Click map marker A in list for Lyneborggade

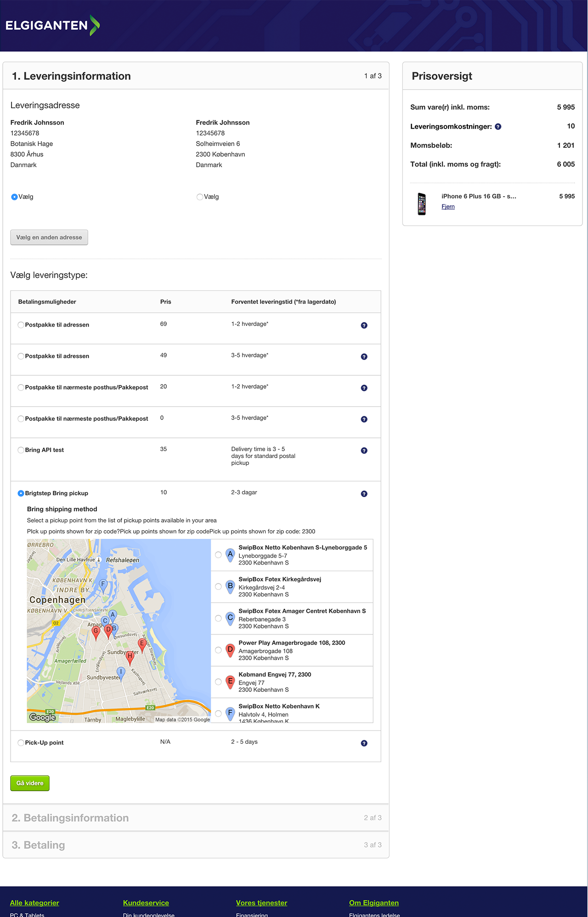pos(230,555)
